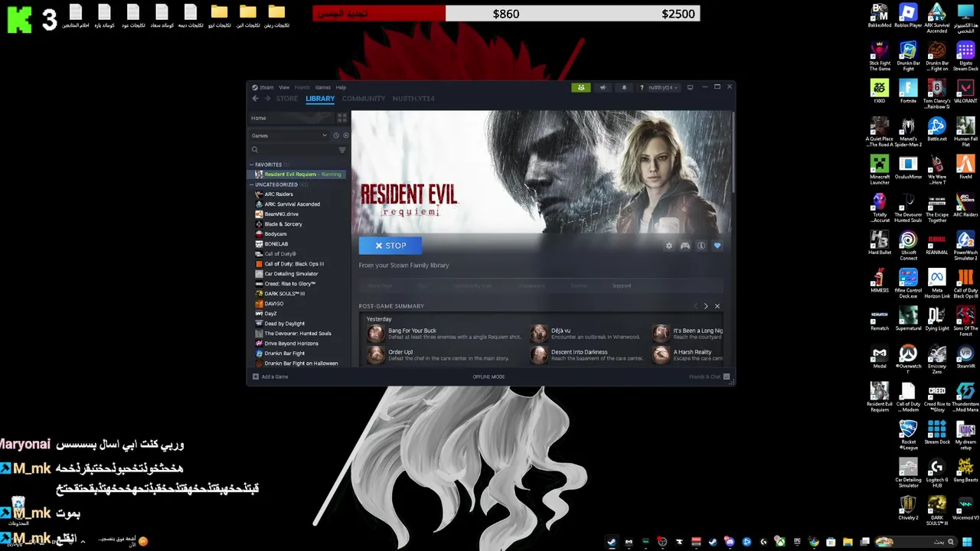Viewport: 980px width, 551px height.
Task: Open the Help menu in Steam
Action: pos(341,87)
